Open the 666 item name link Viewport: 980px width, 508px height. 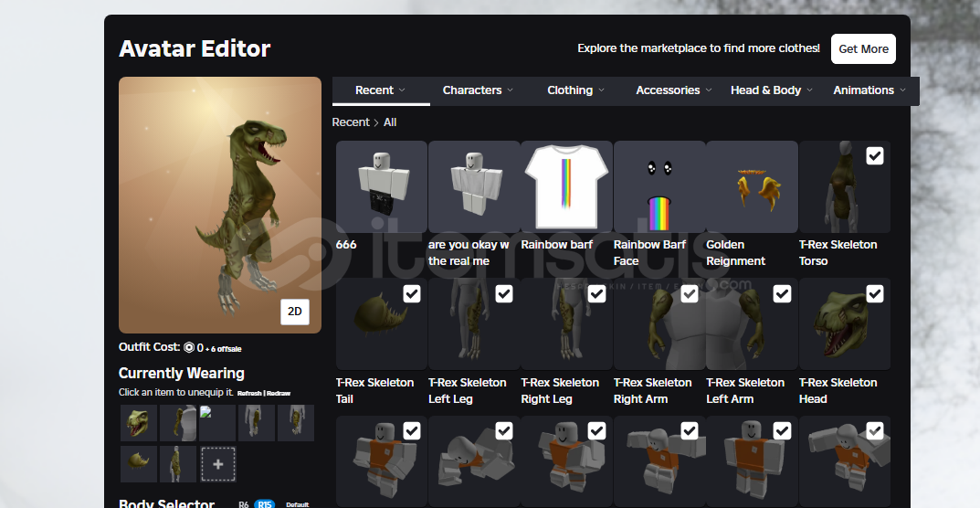(346, 245)
